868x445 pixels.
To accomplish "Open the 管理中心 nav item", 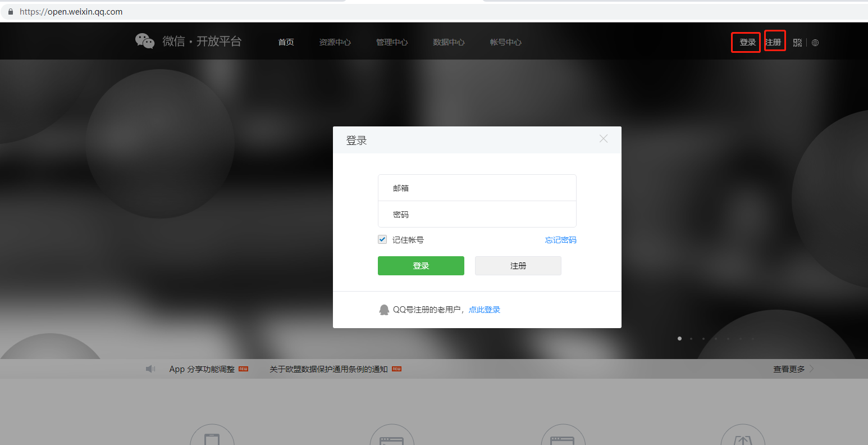I will 392,42.
